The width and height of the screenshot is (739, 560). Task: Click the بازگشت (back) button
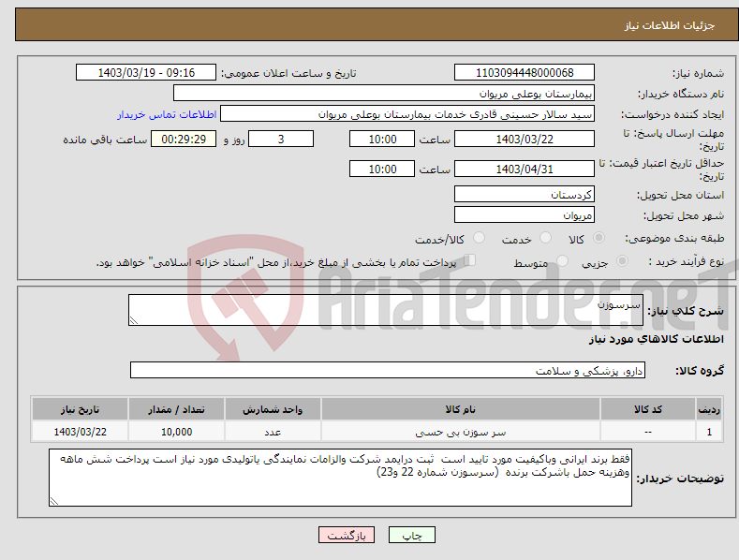click(x=347, y=535)
